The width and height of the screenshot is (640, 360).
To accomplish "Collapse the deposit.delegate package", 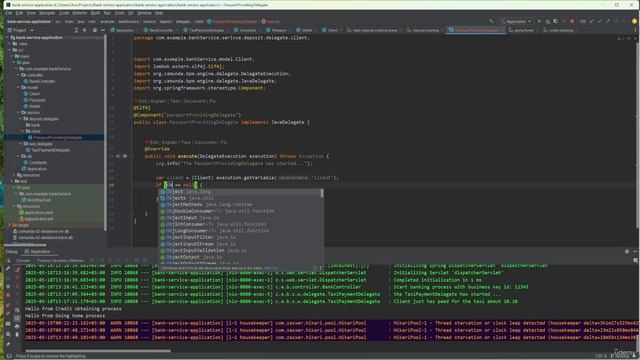I will point(21,119).
